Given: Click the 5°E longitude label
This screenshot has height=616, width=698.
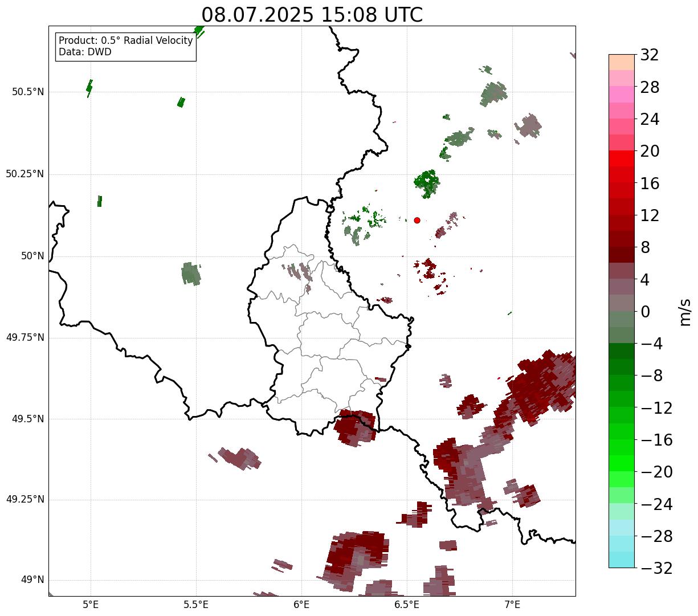Looking at the screenshot, I should 91,605.
